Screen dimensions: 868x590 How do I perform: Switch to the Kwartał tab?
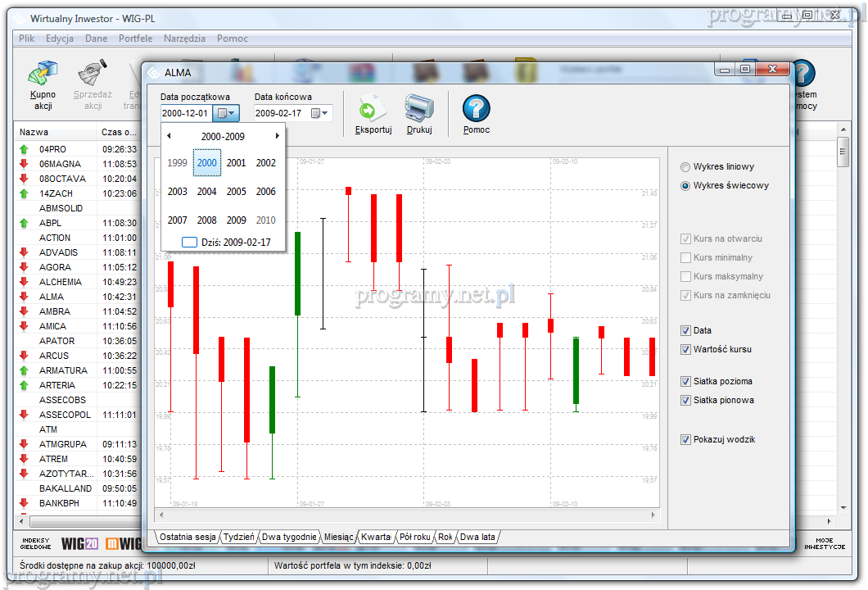click(x=375, y=538)
